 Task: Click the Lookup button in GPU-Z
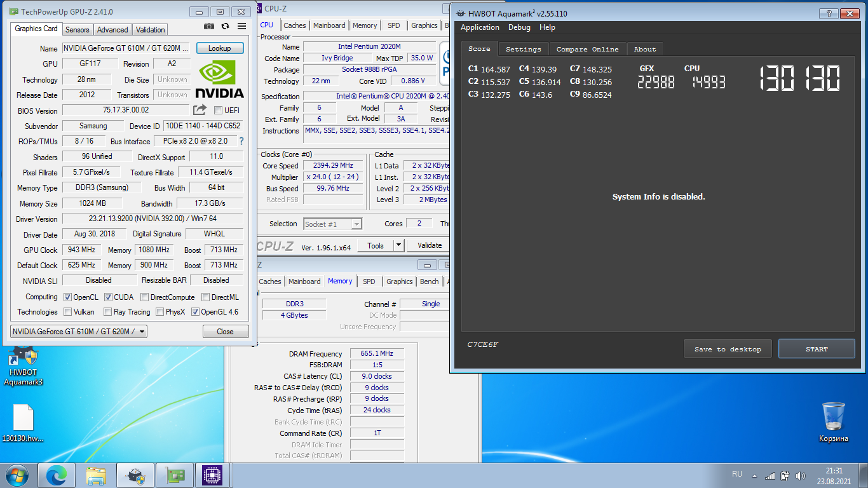click(x=220, y=48)
